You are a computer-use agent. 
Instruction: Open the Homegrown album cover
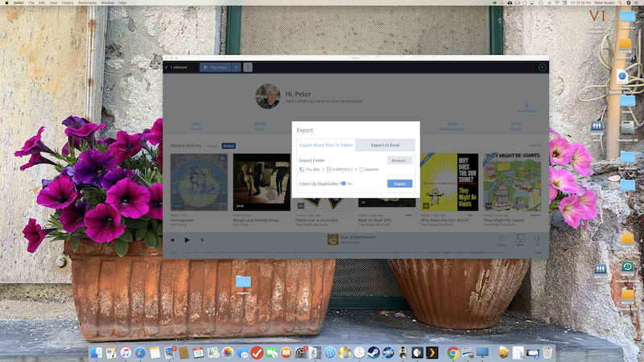[199, 183]
